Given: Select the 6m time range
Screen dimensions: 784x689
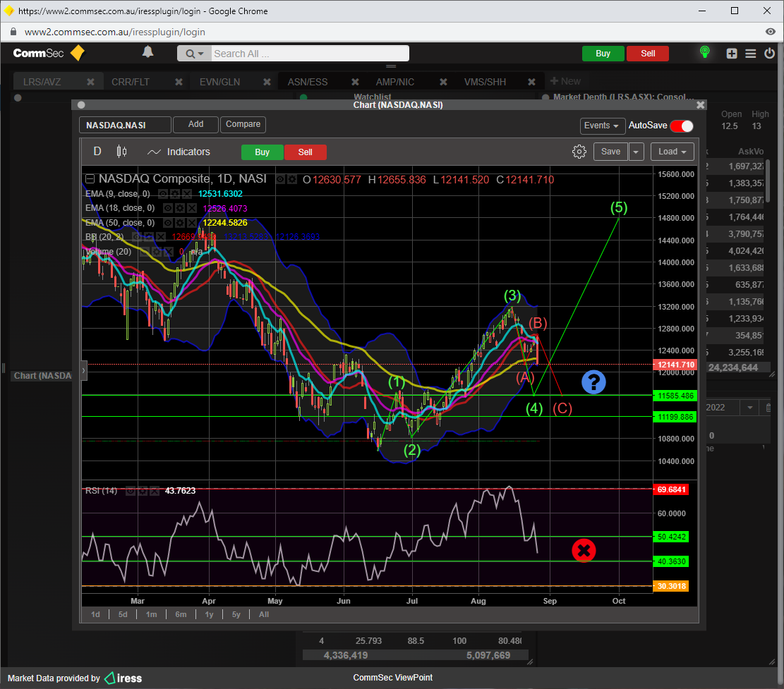Looking at the screenshot, I should click(181, 614).
